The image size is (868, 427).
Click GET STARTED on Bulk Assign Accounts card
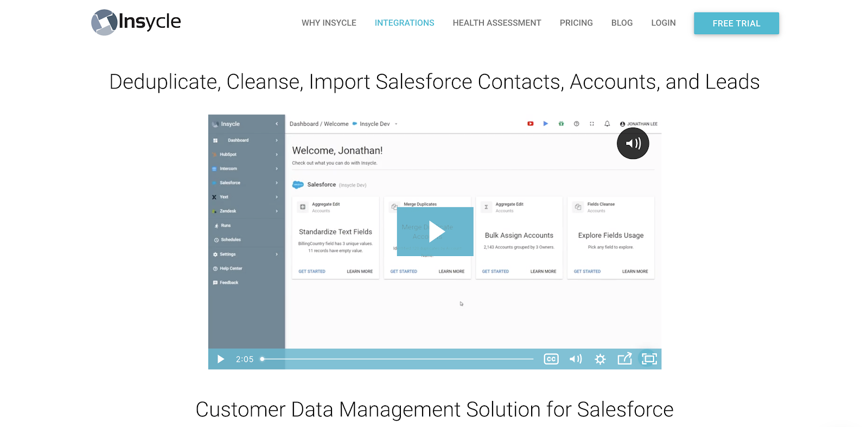(495, 271)
